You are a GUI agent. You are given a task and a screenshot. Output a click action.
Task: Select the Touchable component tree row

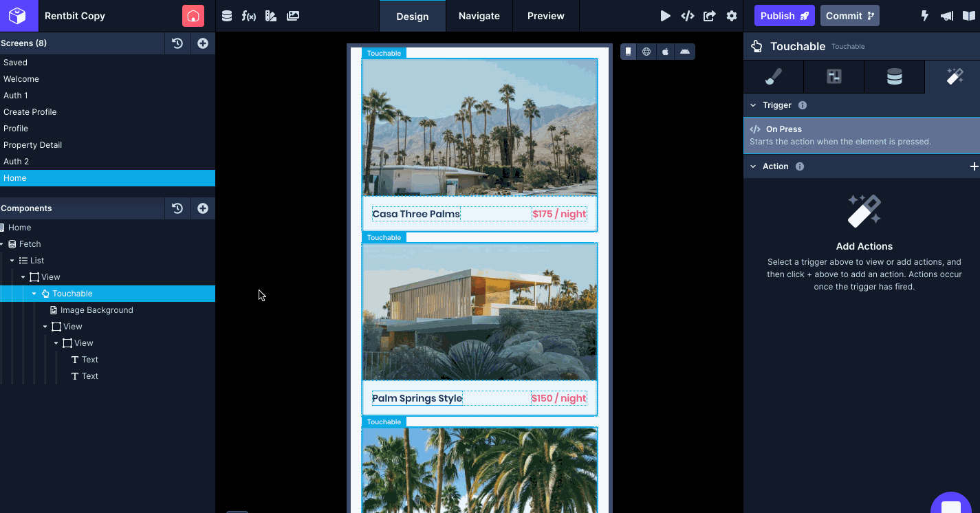coord(107,294)
